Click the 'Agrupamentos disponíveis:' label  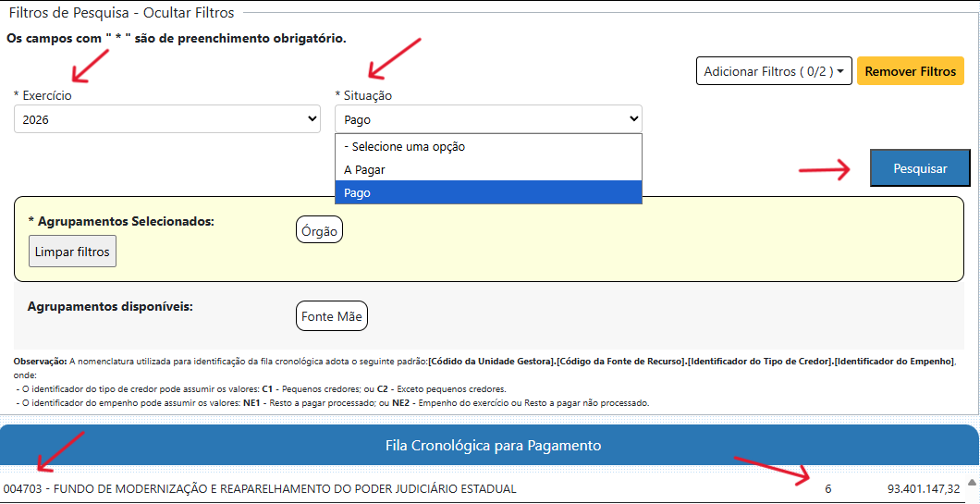pos(110,307)
